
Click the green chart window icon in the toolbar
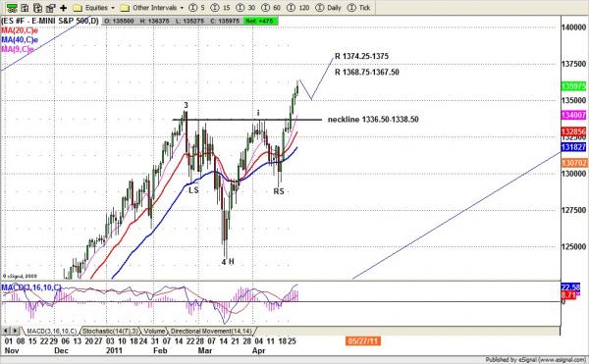coord(12,8)
